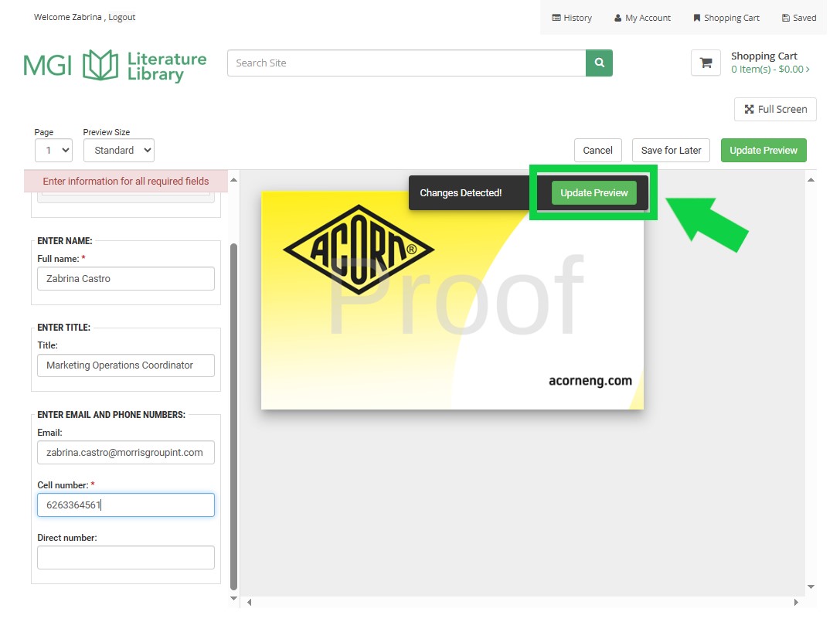Click the 'ENTER NAME:' section heading
This screenshot has height=622, width=840.
coord(65,241)
